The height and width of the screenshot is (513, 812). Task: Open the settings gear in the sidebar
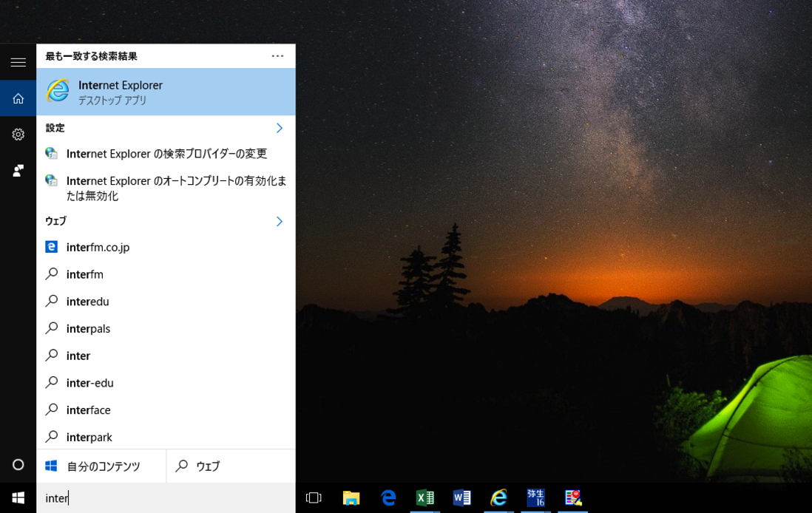click(x=18, y=135)
